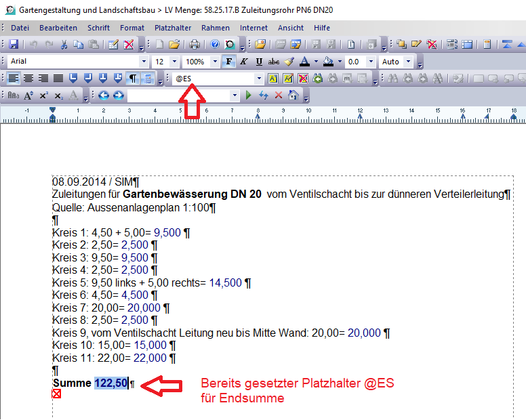Click the scissors Cut icon
This screenshot has width=526, height=420.
click(64, 45)
